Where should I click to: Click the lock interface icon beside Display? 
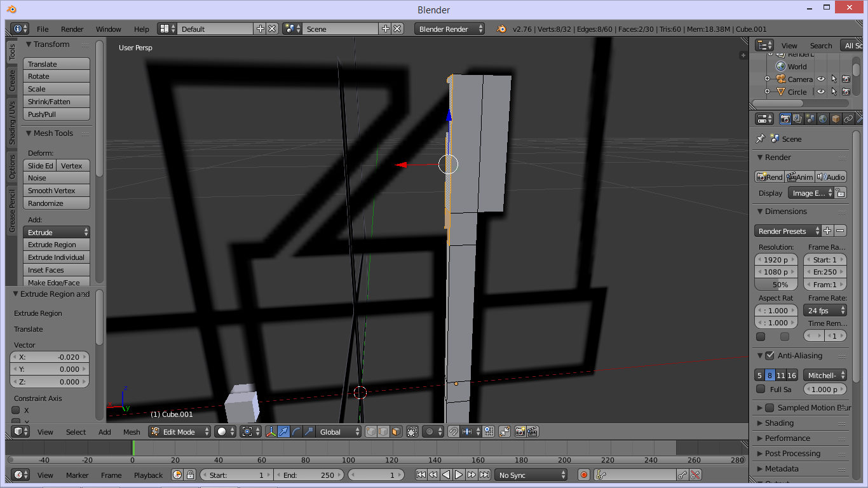840,193
